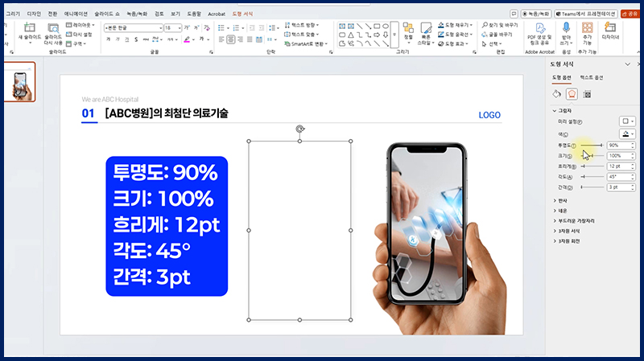Viewport: 644px width, 361px height.
Task: Toggle Align Right paragraph alignment
Action: pyautogui.click(x=240, y=39)
